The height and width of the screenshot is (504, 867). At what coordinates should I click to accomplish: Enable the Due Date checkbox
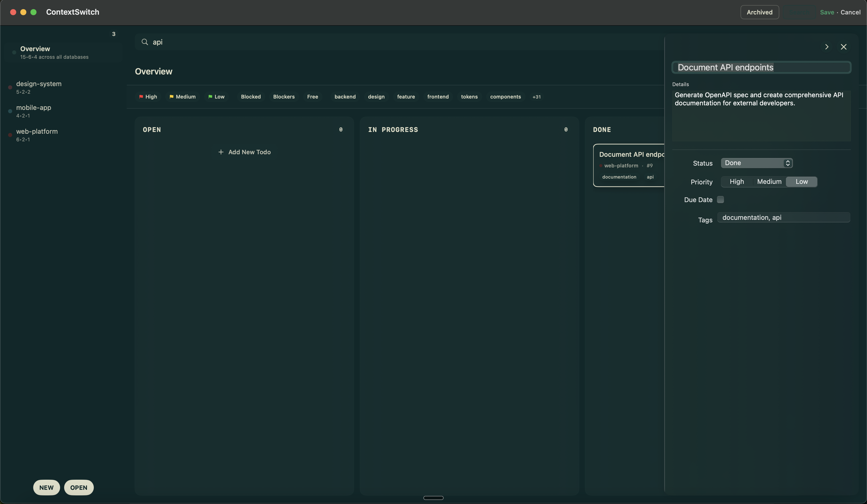(x=721, y=199)
